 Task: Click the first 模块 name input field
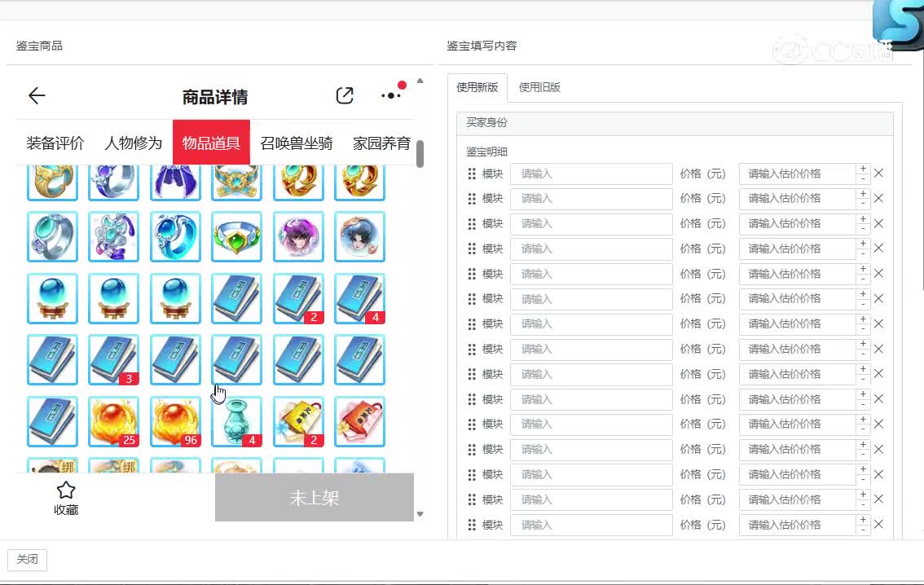pyautogui.click(x=591, y=174)
